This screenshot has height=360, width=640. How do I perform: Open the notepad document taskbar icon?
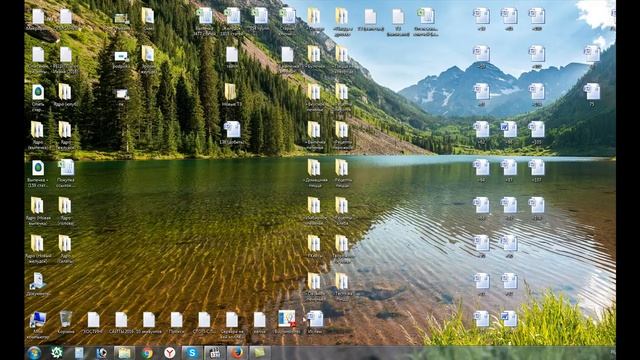click(x=79, y=353)
